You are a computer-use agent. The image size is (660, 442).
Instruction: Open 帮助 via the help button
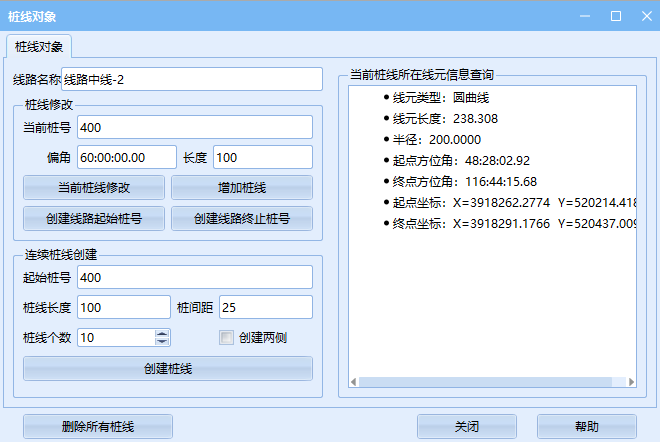click(x=586, y=426)
